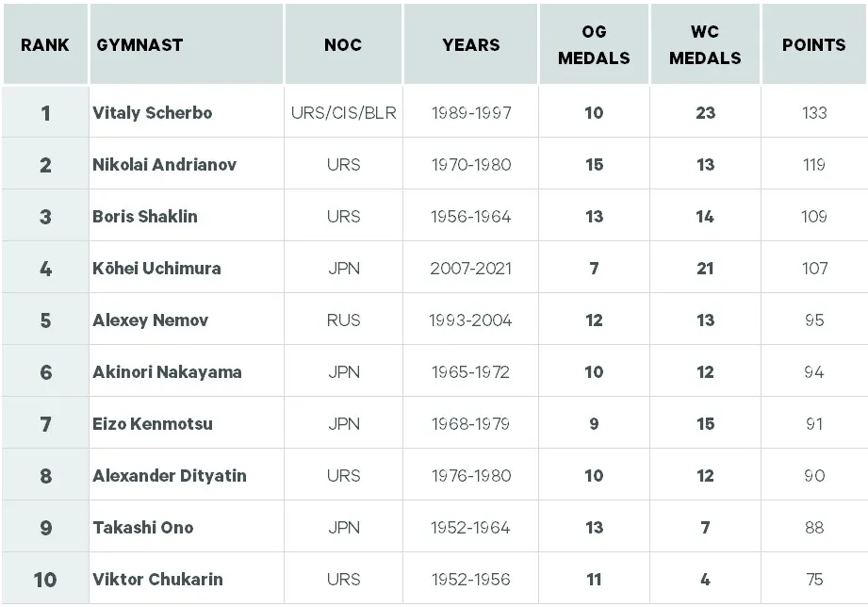Click Alexey Nemov's name
The width and height of the screenshot is (868, 607).
[x=151, y=320]
